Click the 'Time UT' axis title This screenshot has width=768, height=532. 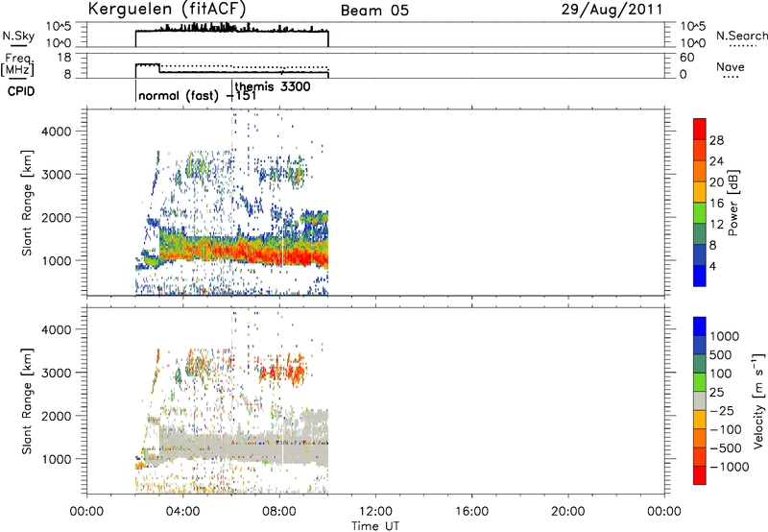(x=375, y=526)
